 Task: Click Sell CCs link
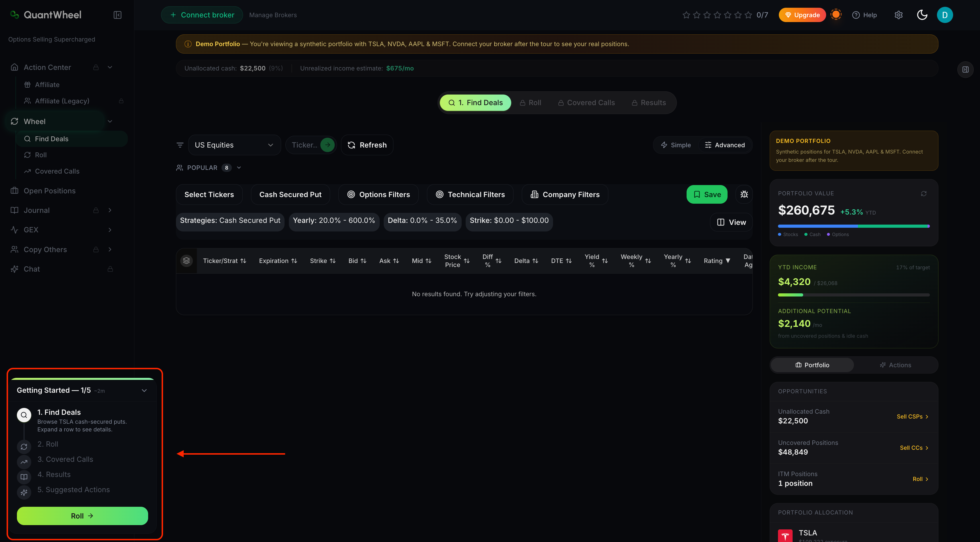click(914, 448)
